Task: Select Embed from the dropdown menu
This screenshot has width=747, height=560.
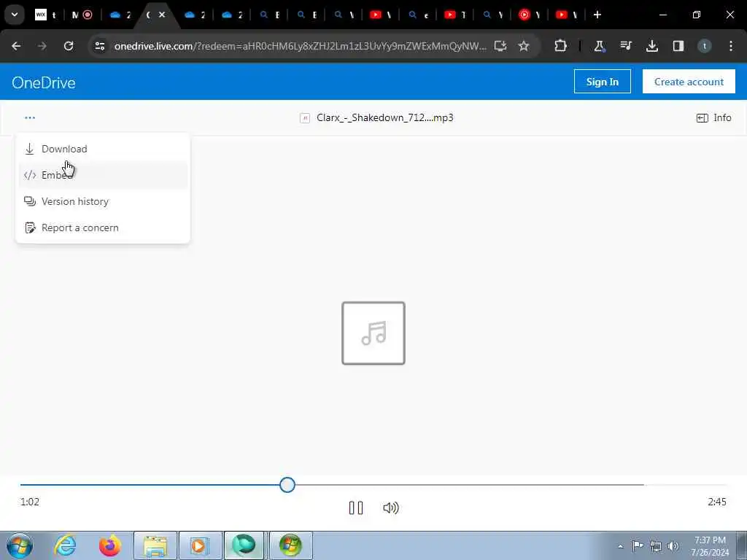Action: tap(102, 175)
